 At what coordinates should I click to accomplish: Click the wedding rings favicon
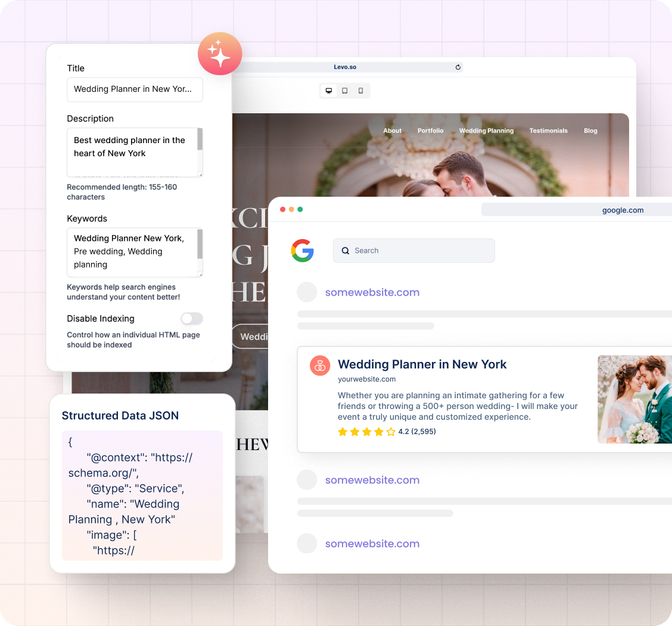click(320, 365)
